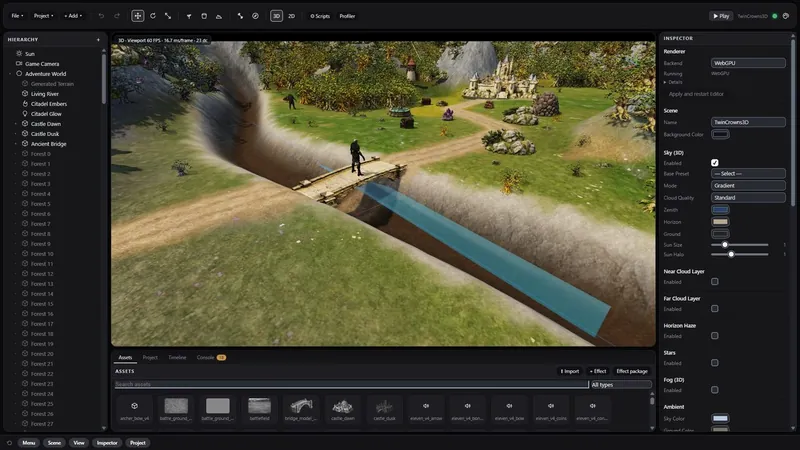
Task: Switch to the Timeline tab
Action: pyautogui.click(x=177, y=358)
